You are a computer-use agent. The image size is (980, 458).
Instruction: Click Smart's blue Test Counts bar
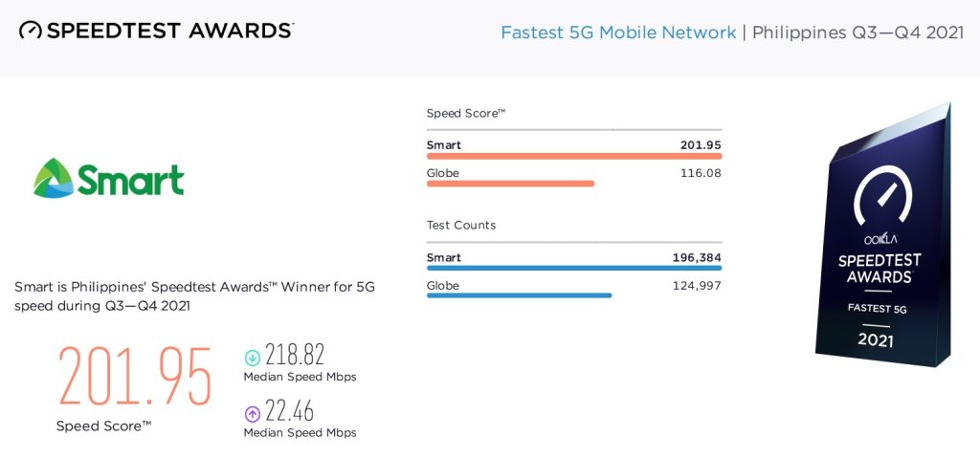tap(574, 268)
